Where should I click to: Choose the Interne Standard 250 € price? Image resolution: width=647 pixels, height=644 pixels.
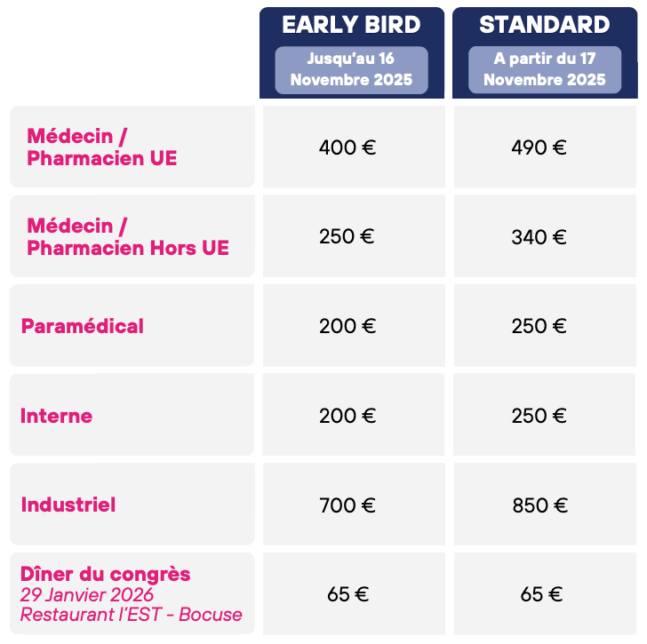(539, 416)
